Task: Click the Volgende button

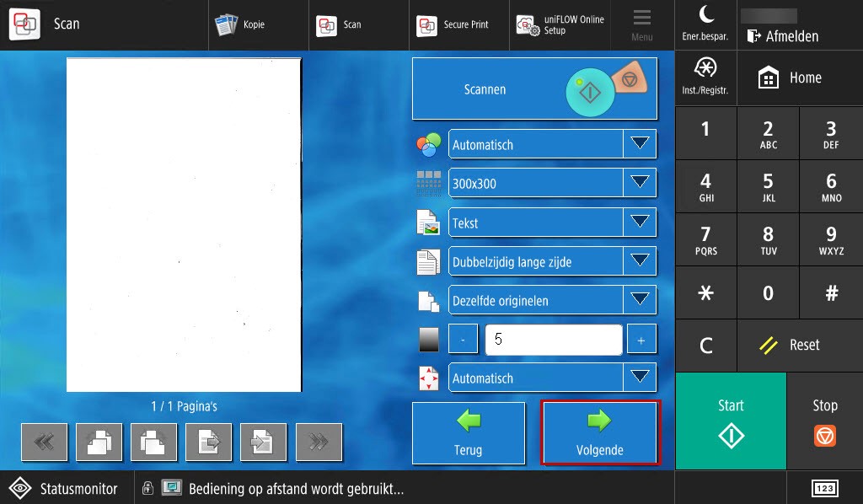Action: click(600, 432)
